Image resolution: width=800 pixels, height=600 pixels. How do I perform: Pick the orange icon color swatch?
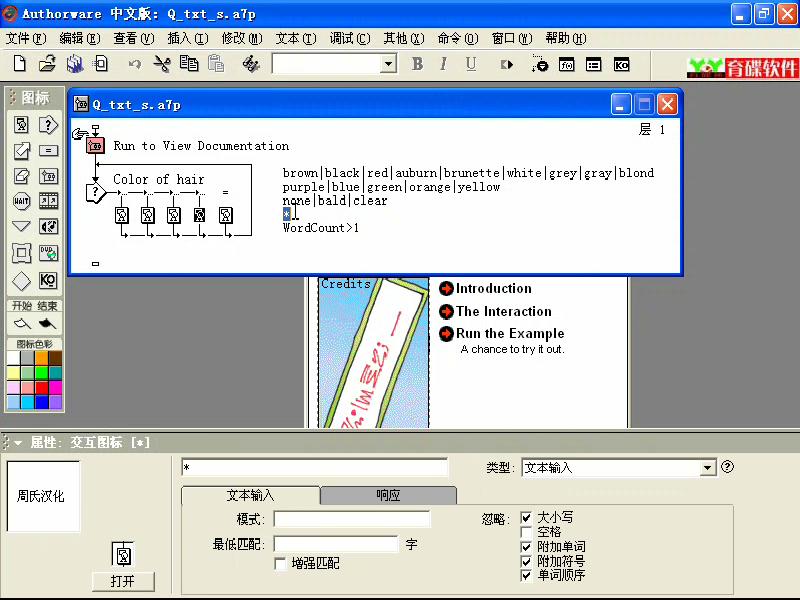pos(41,358)
